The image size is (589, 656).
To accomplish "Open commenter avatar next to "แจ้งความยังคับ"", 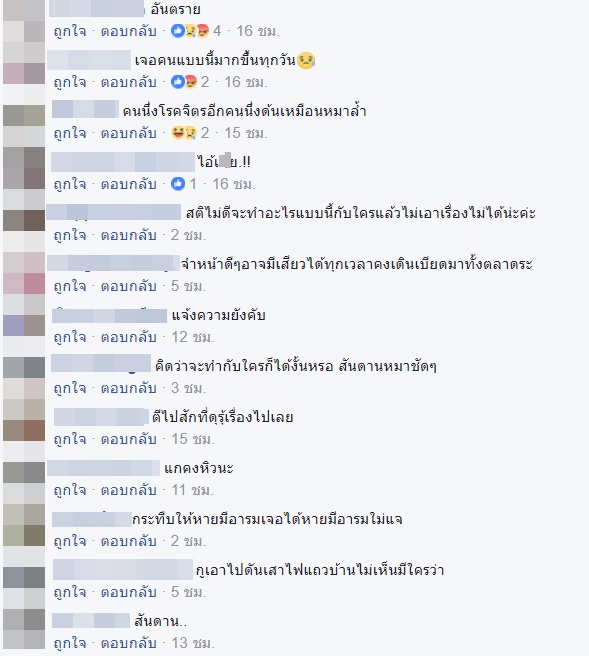I will [24, 315].
